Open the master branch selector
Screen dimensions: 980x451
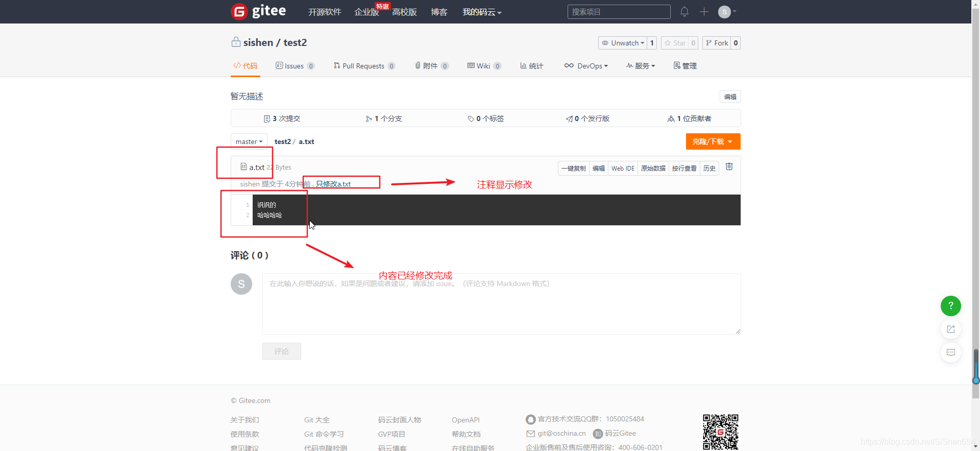249,141
